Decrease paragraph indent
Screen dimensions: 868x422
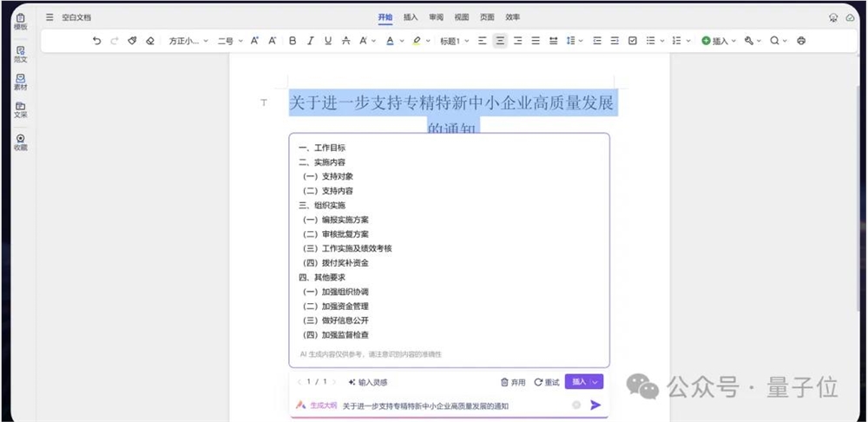[597, 41]
